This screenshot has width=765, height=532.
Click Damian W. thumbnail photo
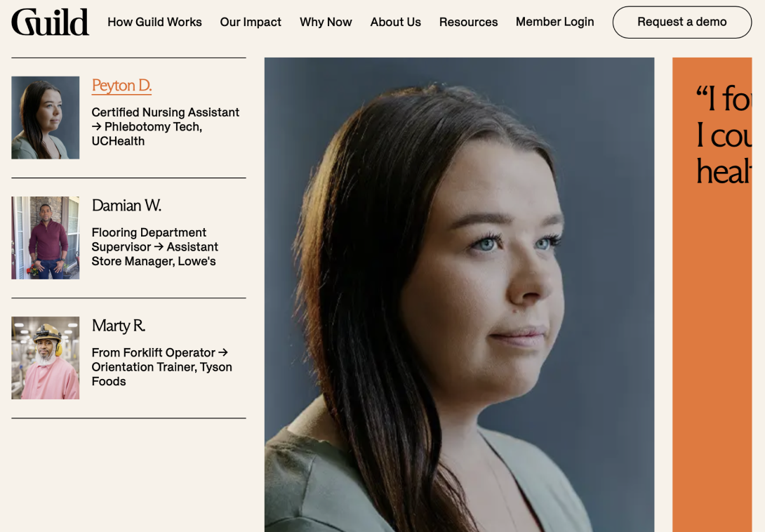(46, 238)
